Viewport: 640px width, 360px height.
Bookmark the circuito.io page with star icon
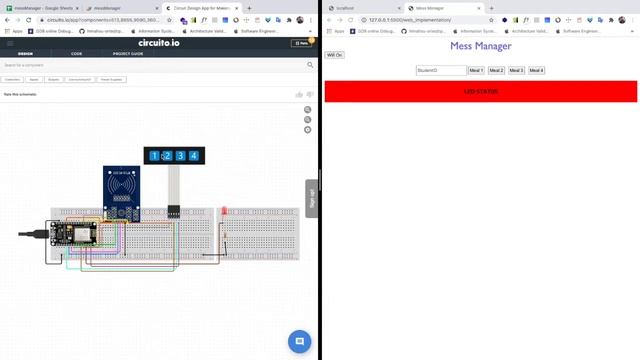[x=169, y=20]
